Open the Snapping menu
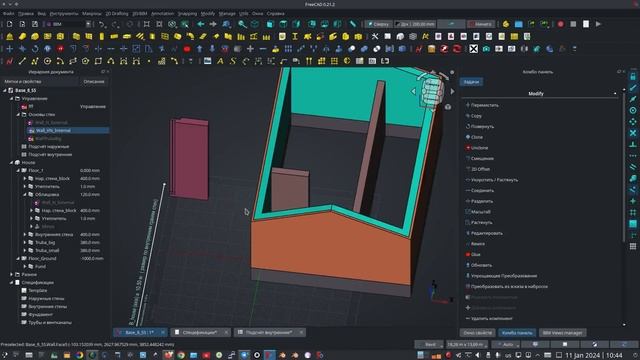640x360 pixels. (187, 13)
